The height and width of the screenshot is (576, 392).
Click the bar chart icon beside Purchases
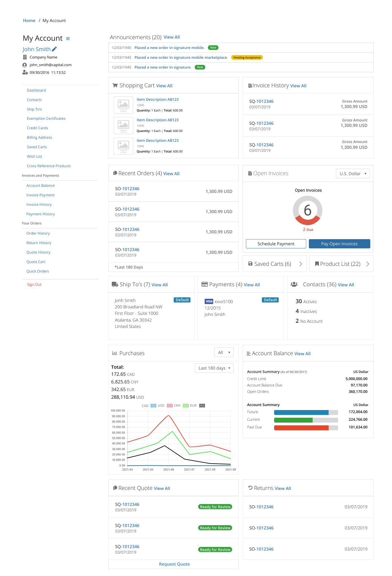pyautogui.click(x=115, y=353)
